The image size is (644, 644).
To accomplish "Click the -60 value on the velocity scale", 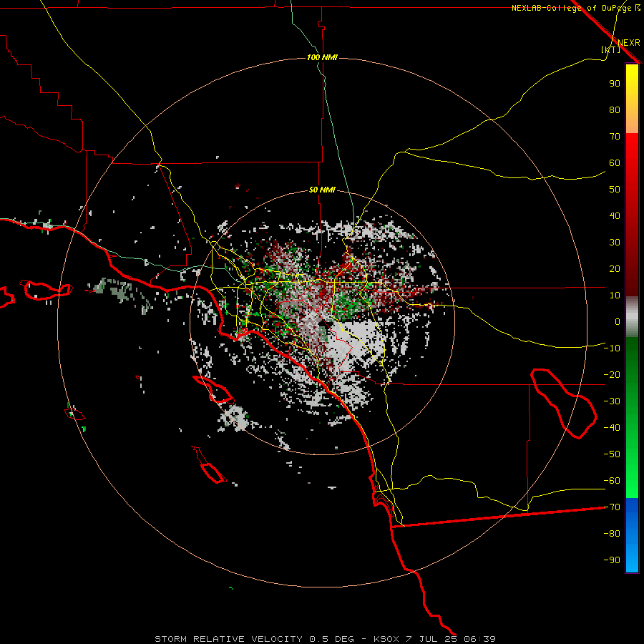I will coord(612,481).
